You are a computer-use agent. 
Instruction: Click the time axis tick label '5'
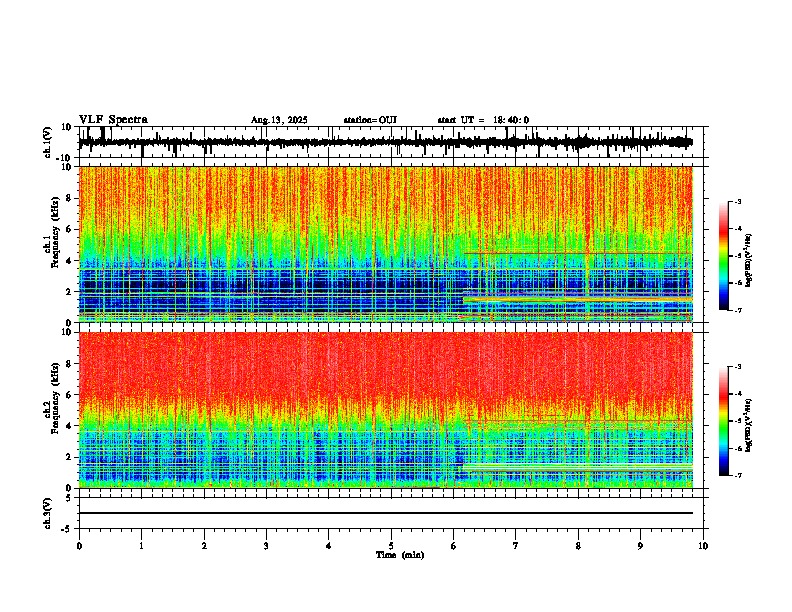point(391,546)
